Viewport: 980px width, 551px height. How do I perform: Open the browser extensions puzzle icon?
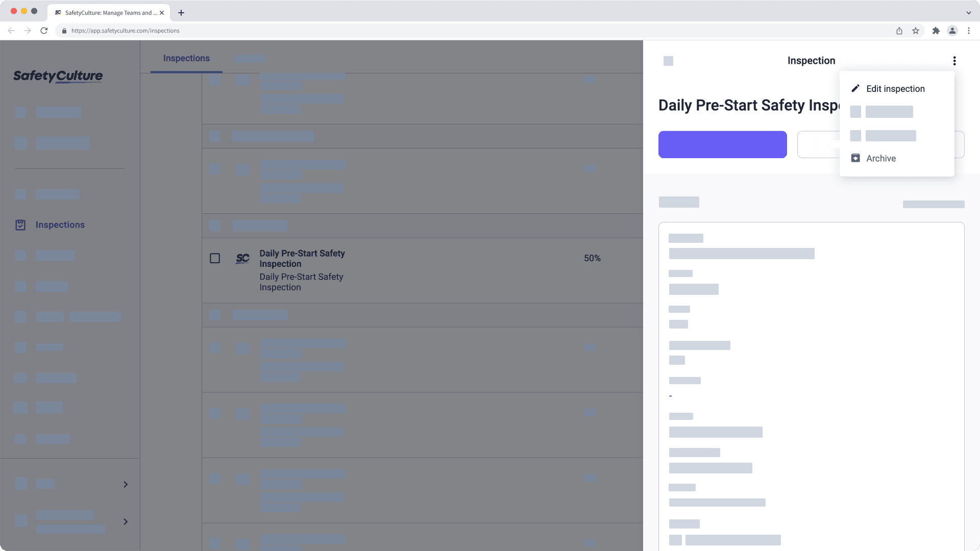coord(936,31)
